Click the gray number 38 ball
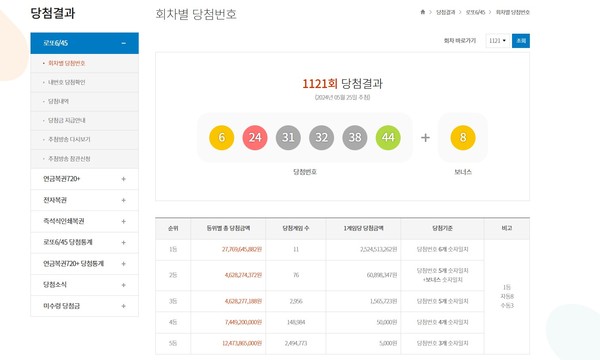The image size is (600, 360). [355, 137]
